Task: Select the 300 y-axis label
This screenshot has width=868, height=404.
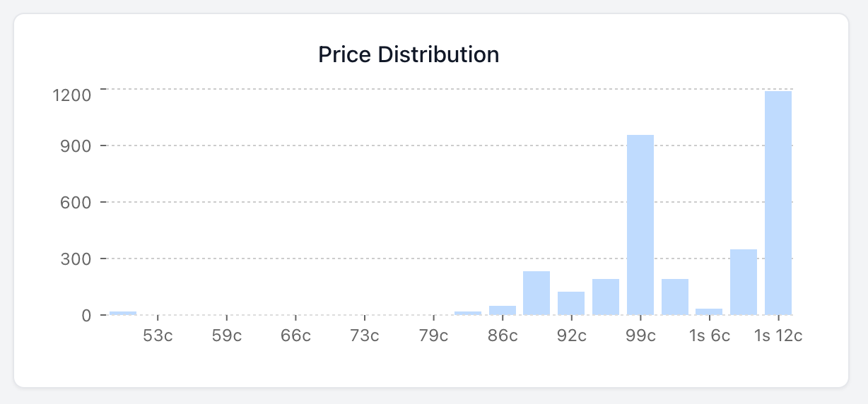Action: [76, 259]
